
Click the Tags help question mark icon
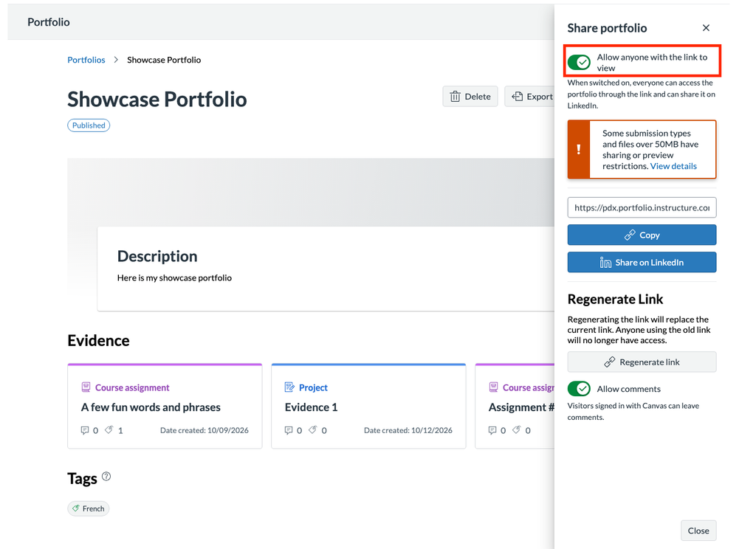[x=106, y=476]
